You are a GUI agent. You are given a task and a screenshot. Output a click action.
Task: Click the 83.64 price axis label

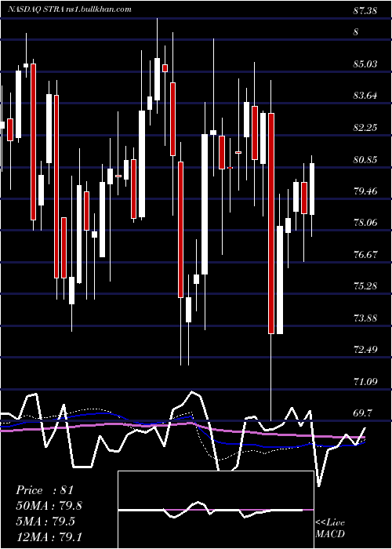pyautogui.click(x=365, y=96)
